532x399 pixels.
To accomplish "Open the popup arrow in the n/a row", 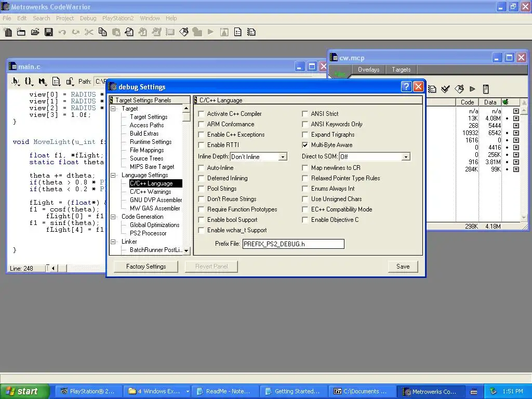I will click(x=516, y=111).
